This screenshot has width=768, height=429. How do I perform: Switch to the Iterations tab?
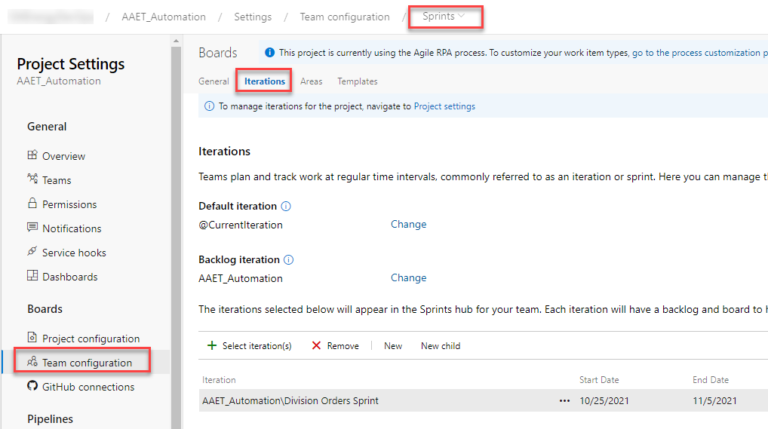[265, 81]
